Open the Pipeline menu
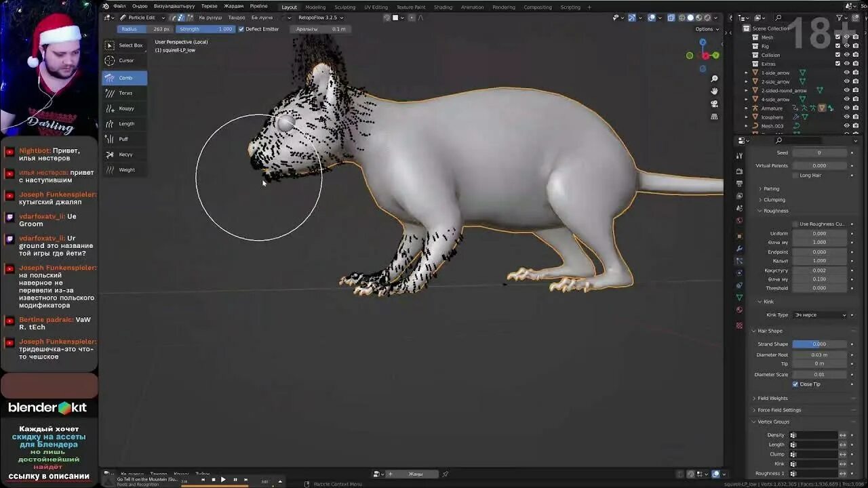The image size is (868, 488). [258, 7]
